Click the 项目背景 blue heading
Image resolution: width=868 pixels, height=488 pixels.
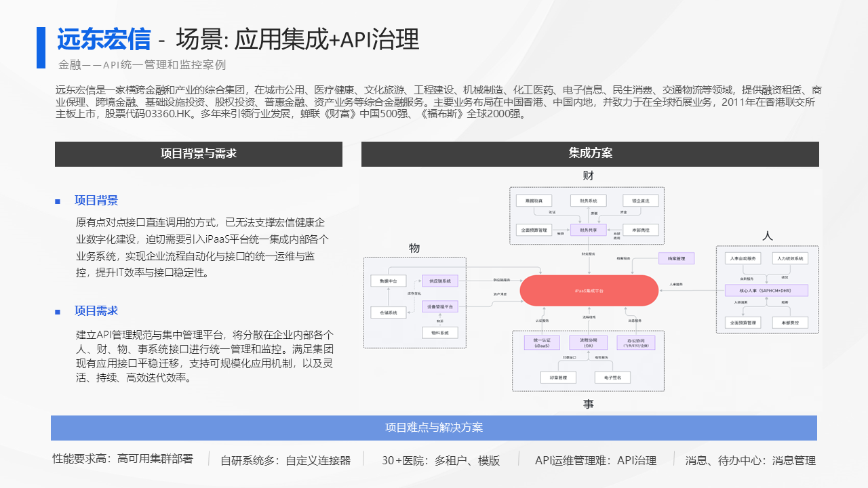click(x=96, y=201)
